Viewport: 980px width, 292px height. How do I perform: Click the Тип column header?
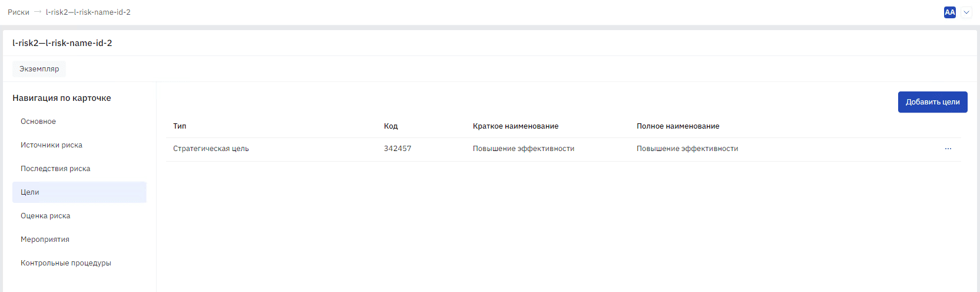180,126
